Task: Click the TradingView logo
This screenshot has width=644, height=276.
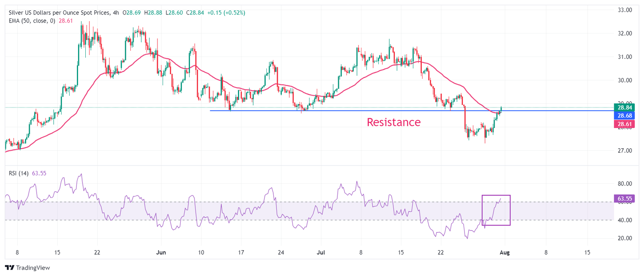Action: [x=27, y=268]
